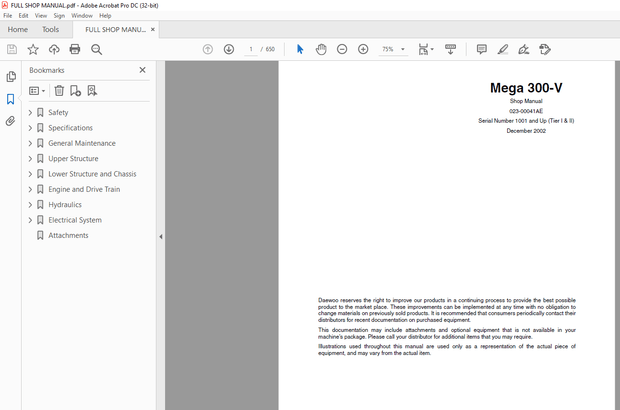
Task: Open the Help menu
Action: tap(105, 16)
